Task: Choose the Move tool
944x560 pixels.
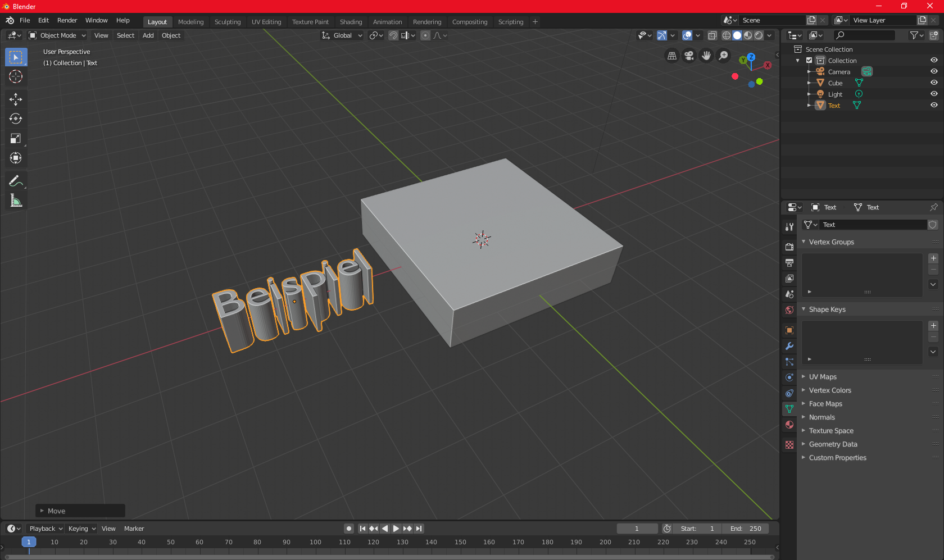Action: [x=16, y=99]
